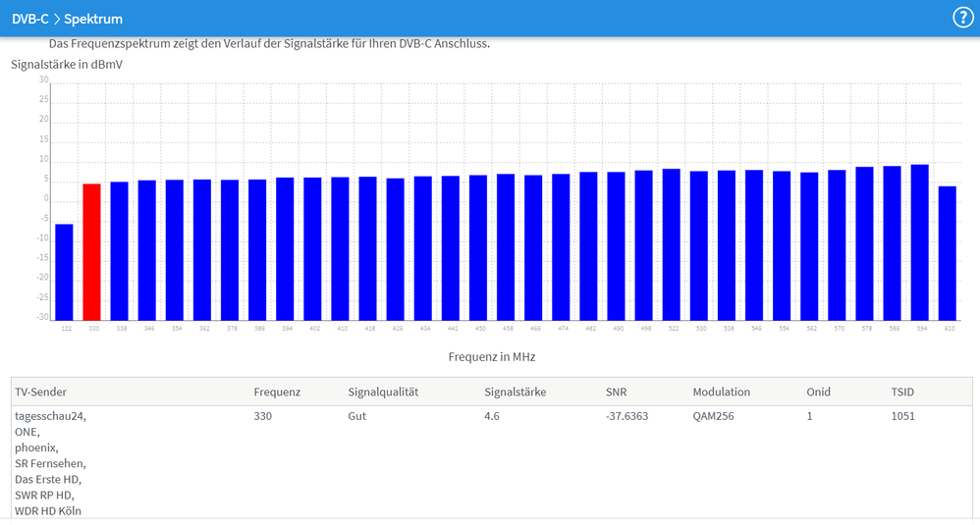Click the Signalqualität column header
Viewport: 980px width, 525px height.
pyautogui.click(x=383, y=393)
